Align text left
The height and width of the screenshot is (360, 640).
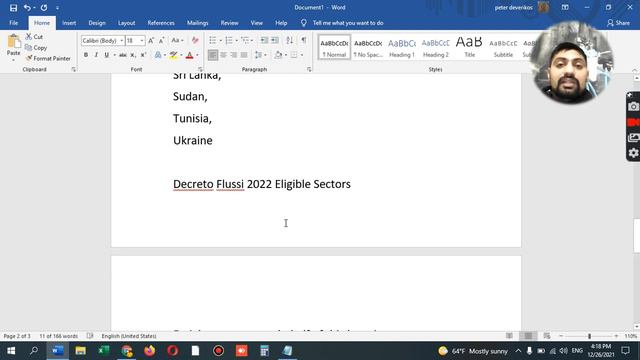[213, 55]
